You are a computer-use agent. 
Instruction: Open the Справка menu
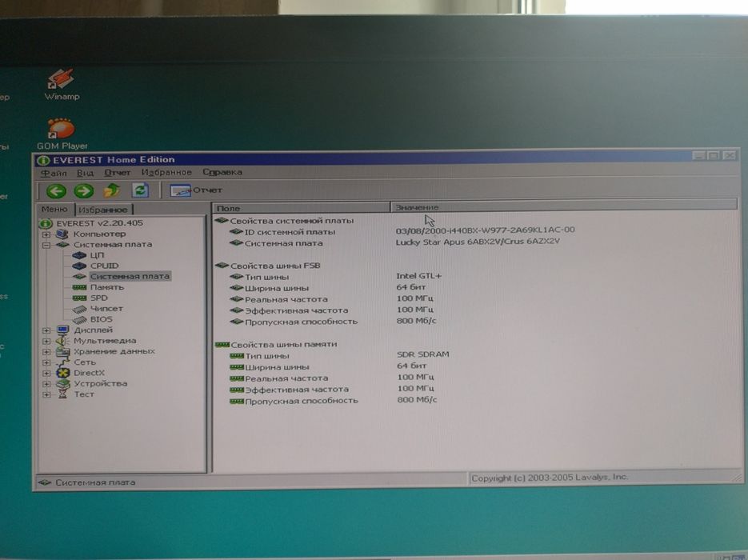[222, 172]
